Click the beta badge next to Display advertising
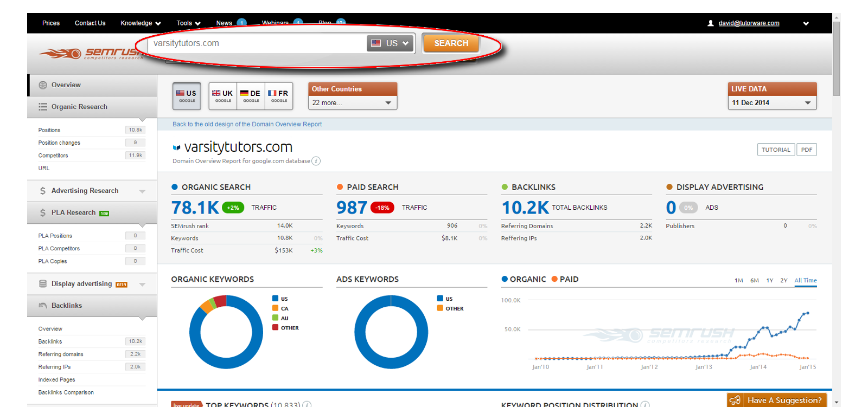 [x=122, y=285]
